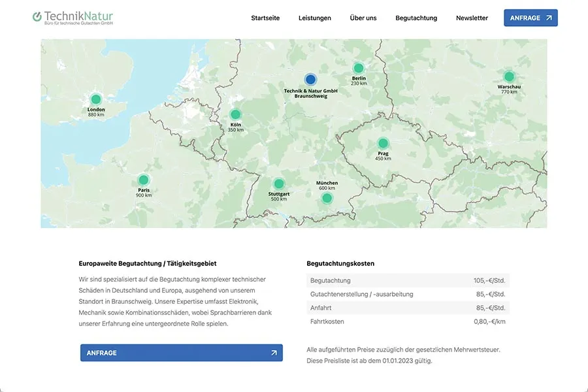Screen dimensions: 588x392
Task: Select the Prag map marker
Action: (x=383, y=143)
